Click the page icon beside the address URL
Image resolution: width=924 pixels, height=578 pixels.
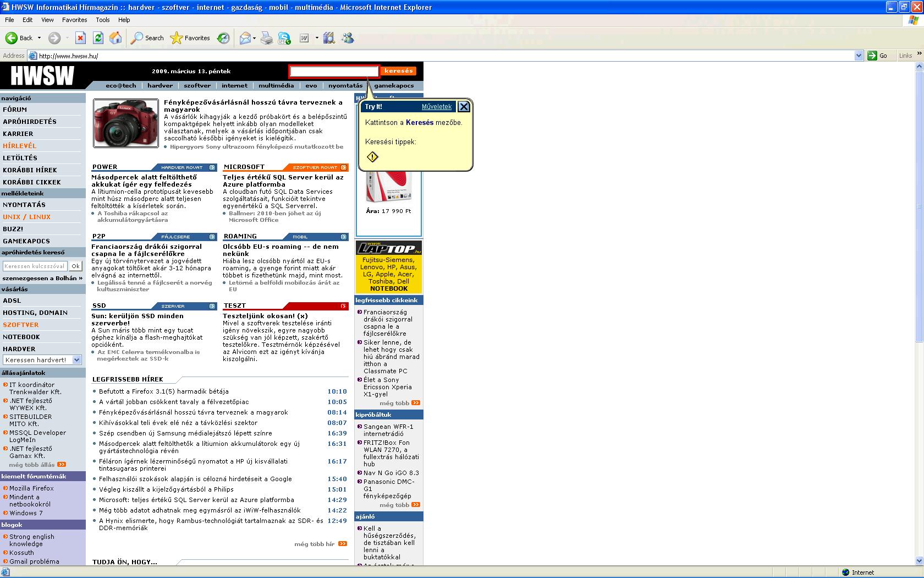coord(33,56)
